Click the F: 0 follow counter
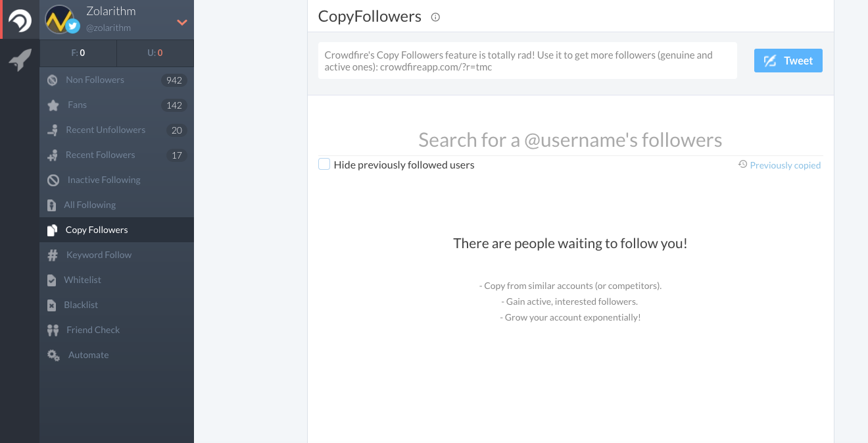Image resolution: width=868 pixels, height=443 pixels. [78, 53]
